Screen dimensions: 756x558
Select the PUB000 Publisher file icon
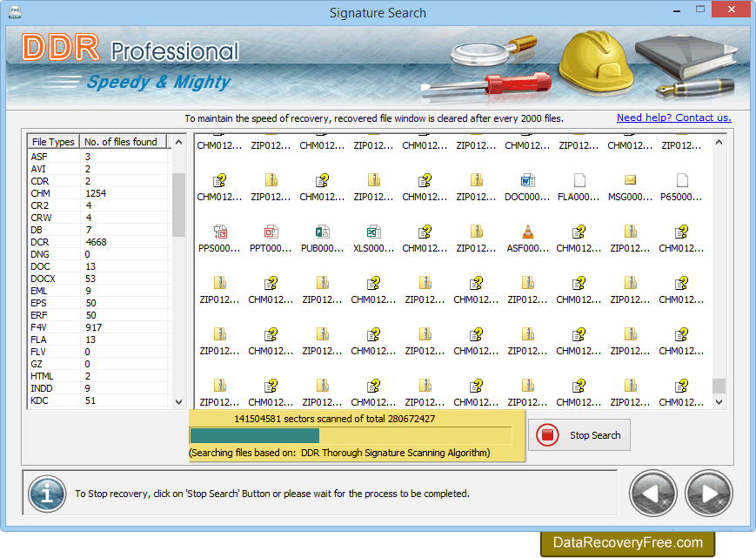[322, 232]
